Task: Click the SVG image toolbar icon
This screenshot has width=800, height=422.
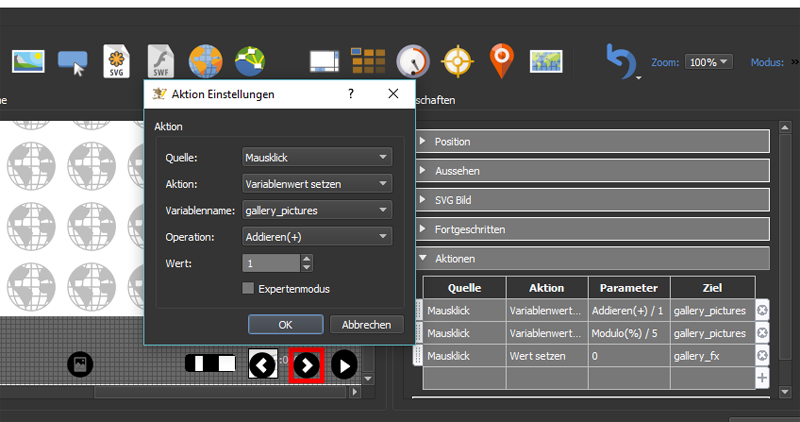Action: click(119, 62)
